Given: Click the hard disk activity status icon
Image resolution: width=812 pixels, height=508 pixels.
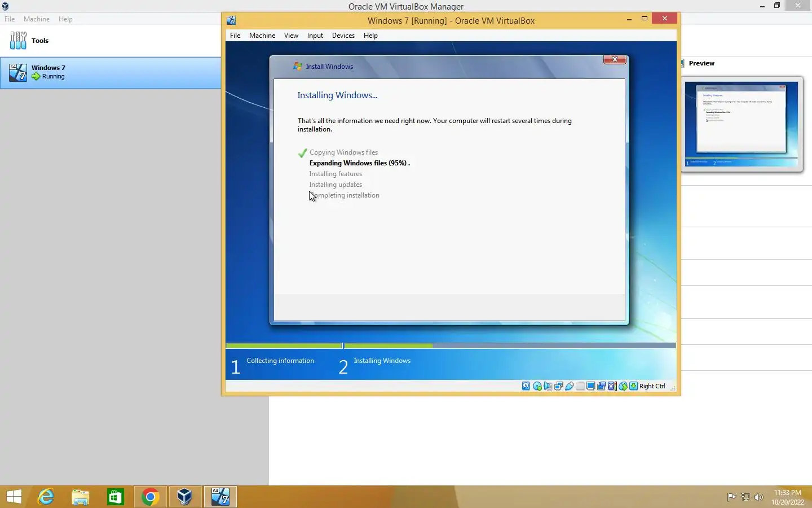Looking at the screenshot, I should (x=526, y=386).
